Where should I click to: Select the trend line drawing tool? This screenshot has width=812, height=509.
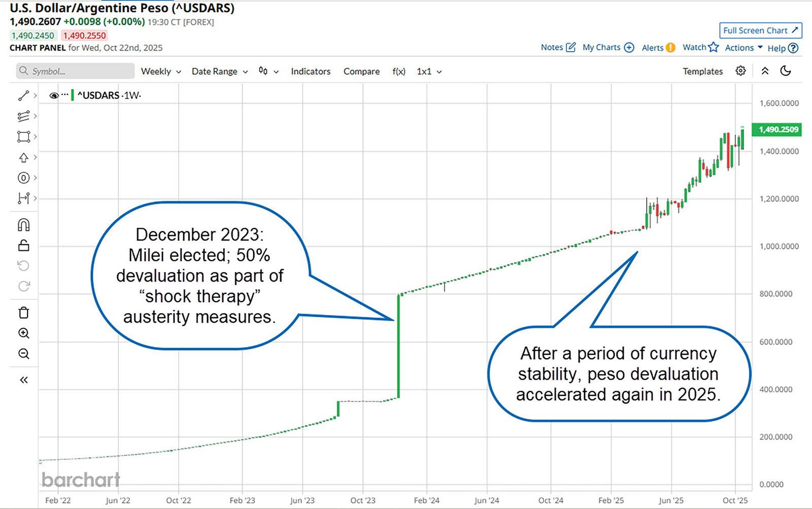pos(23,95)
